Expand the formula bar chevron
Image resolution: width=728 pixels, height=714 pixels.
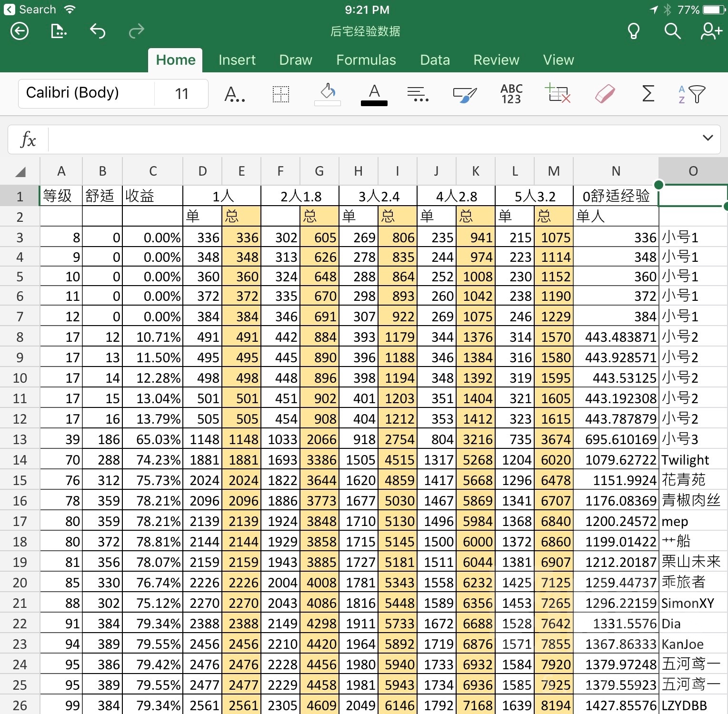tap(708, 138)
